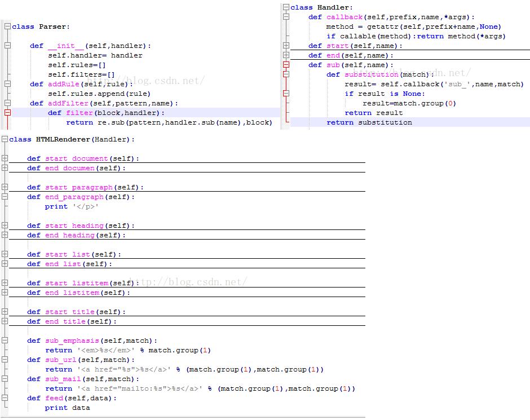This screenshot has height=420, width=530.
Task: Toggle the sub_emphasis method fold
Action: pos(5,341)
